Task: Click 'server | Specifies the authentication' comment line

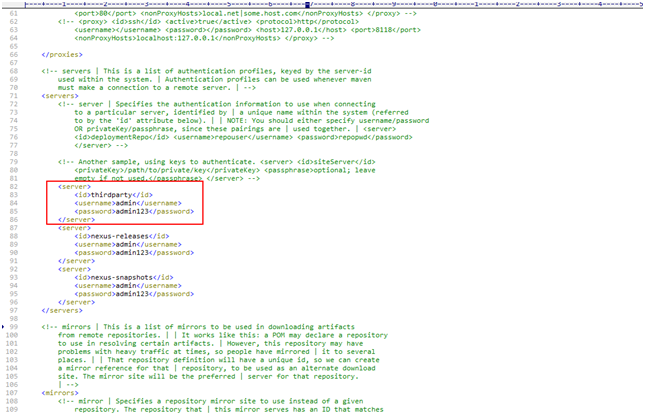Action: pyautogui.click(x=217, y=104)
